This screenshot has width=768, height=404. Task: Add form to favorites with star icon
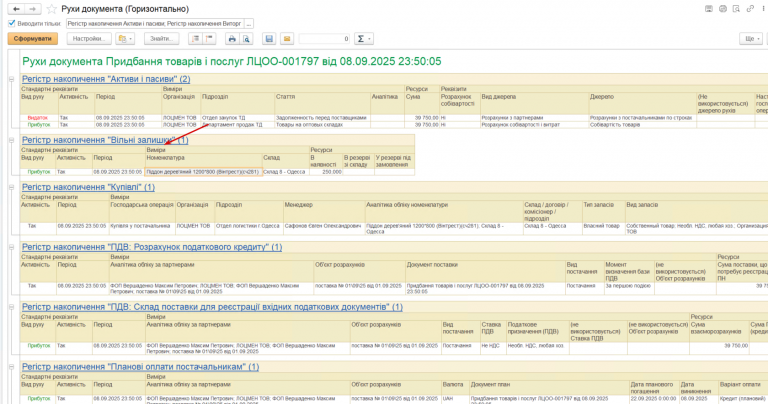tap(51, 9)
